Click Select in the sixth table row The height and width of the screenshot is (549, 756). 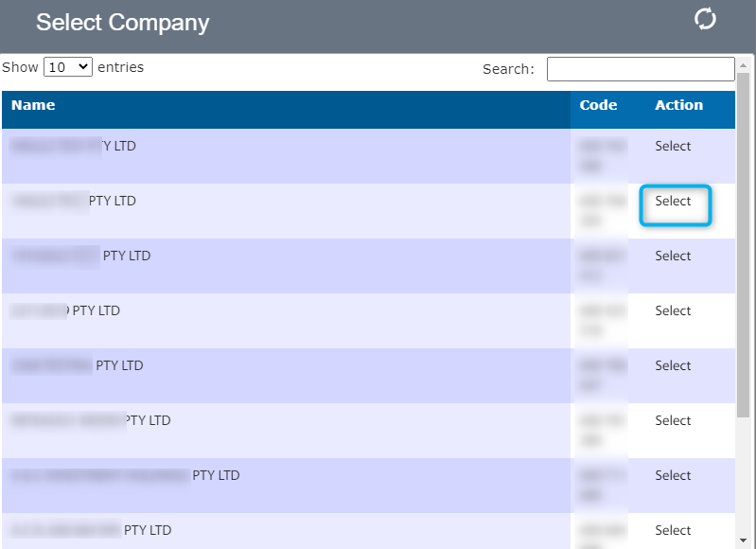tap(673, 421)
